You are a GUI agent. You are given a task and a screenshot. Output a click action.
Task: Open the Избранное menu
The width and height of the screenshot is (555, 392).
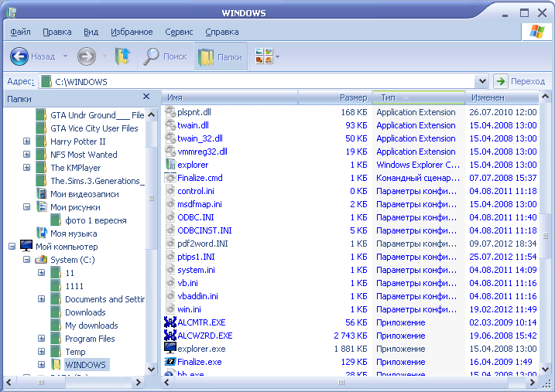[x=132, y=32]
